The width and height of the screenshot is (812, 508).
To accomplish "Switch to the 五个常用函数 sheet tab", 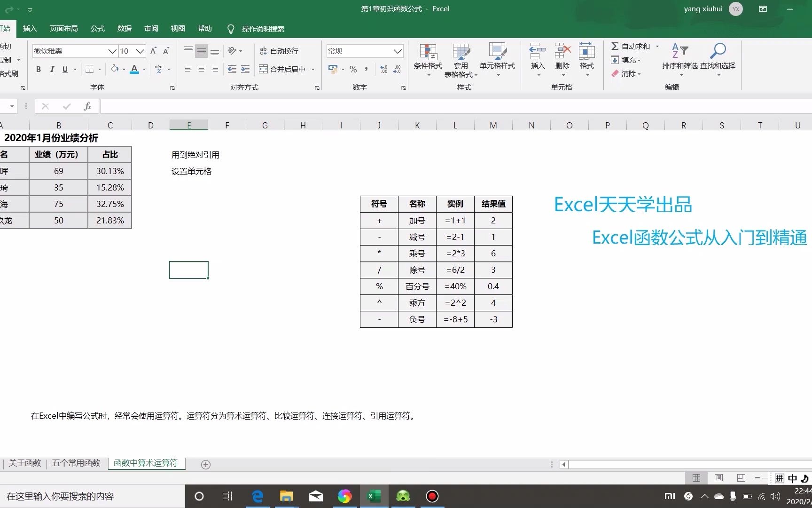I will pyautogui.click(x=77, y=463).
